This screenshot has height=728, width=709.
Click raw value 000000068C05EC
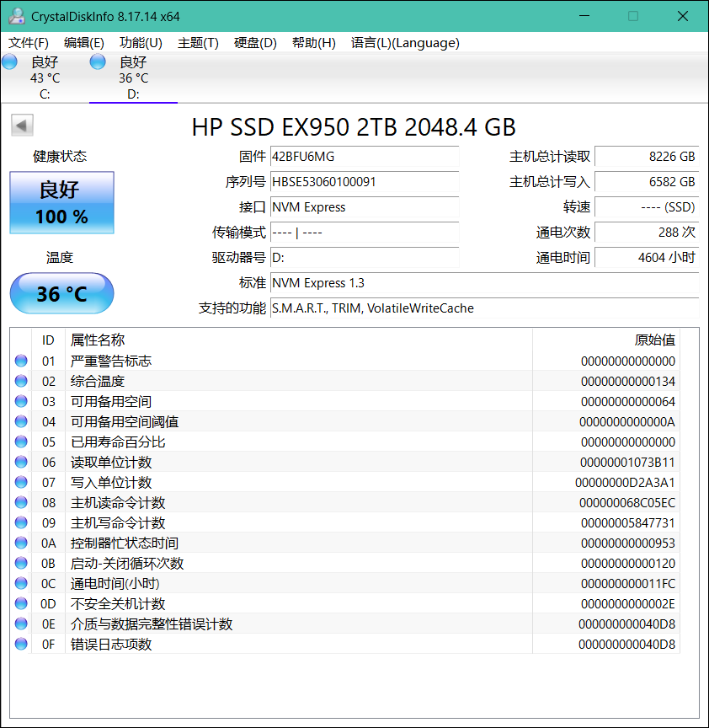(x=627, y=503)
